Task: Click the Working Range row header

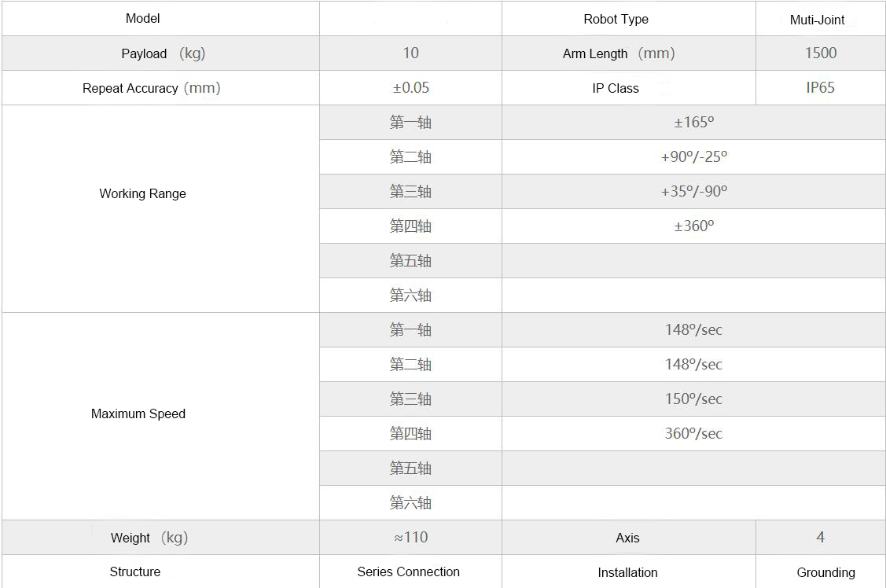Action: point(143,193)
